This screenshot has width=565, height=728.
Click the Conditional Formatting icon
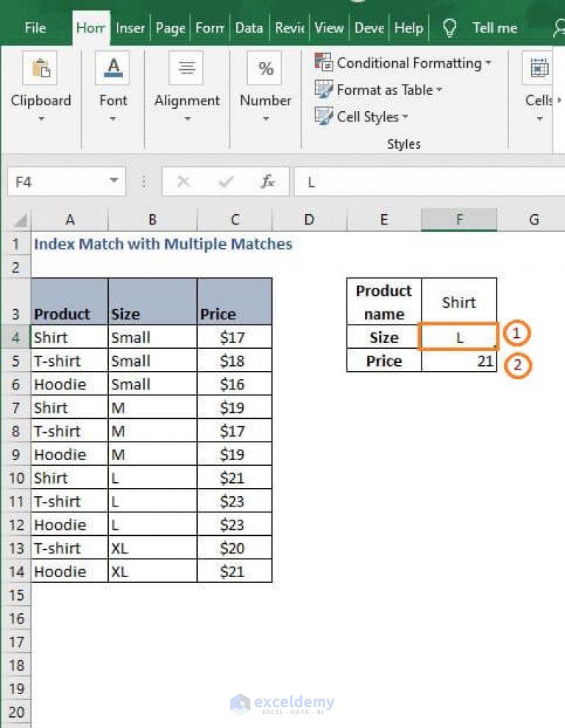coord(323,62)
